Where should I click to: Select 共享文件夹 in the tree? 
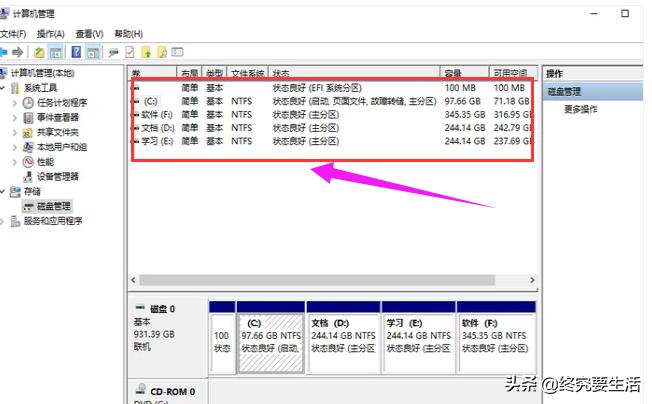pos(58,132)
